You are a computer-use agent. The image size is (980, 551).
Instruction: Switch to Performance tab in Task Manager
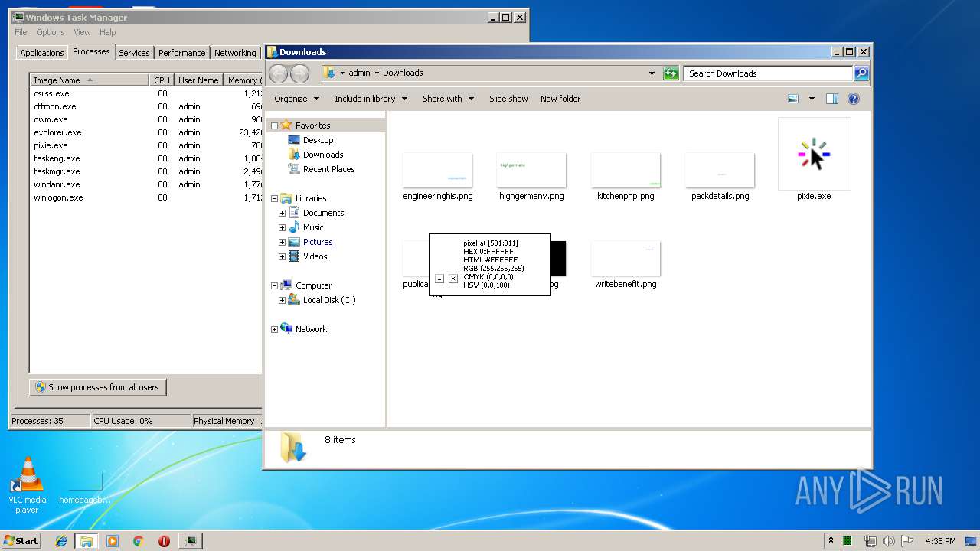(182, 53)
